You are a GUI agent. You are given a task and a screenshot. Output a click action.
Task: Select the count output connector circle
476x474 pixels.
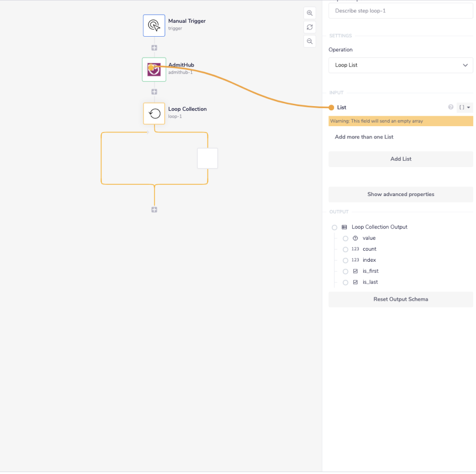click(x=346, y=249)
